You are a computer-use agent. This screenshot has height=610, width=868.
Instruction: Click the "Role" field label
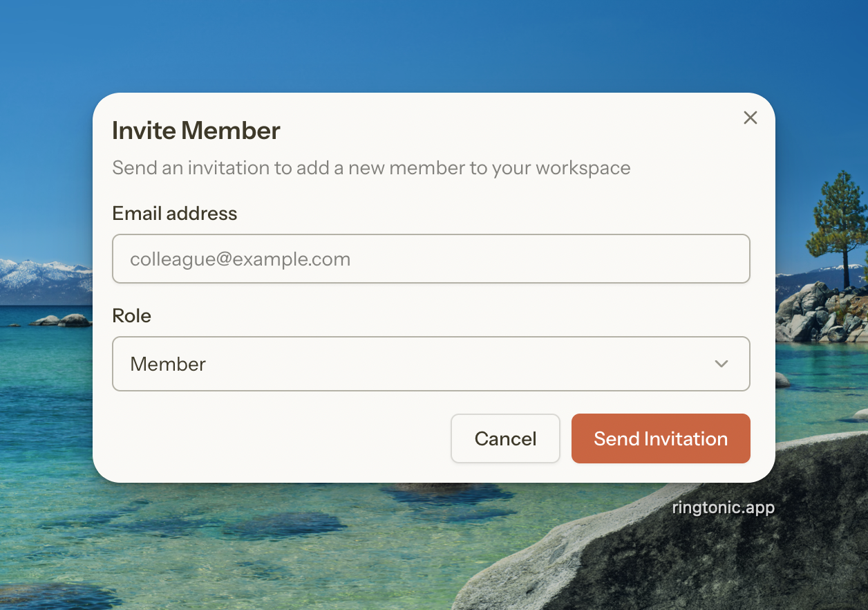pos(131,316)
